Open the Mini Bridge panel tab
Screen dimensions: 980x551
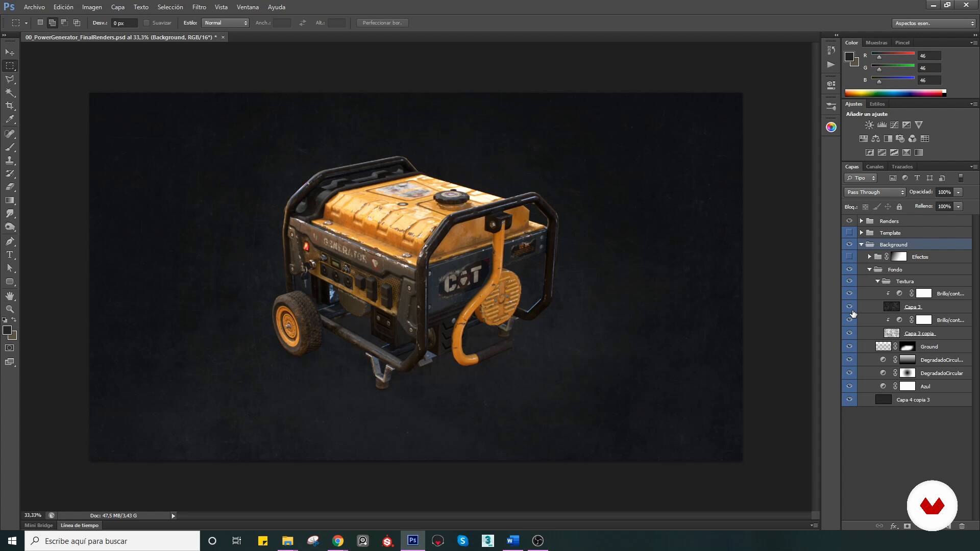click(x=39, y=525)
